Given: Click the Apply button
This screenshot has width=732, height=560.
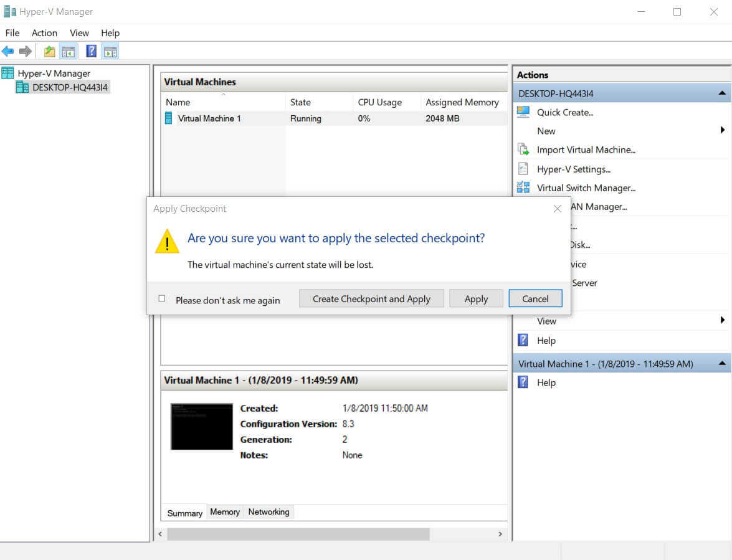Looking at the screenshot, I should click(x=476, y=299).
